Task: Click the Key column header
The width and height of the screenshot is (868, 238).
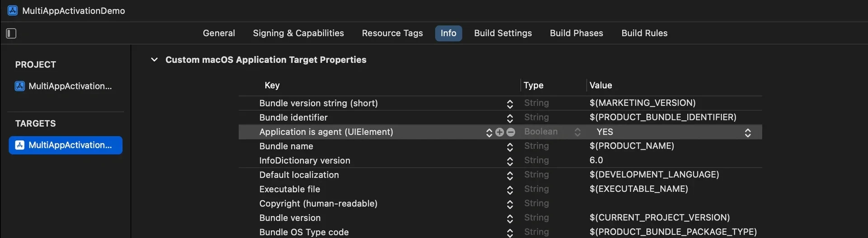Action: [x=272, y=85]
